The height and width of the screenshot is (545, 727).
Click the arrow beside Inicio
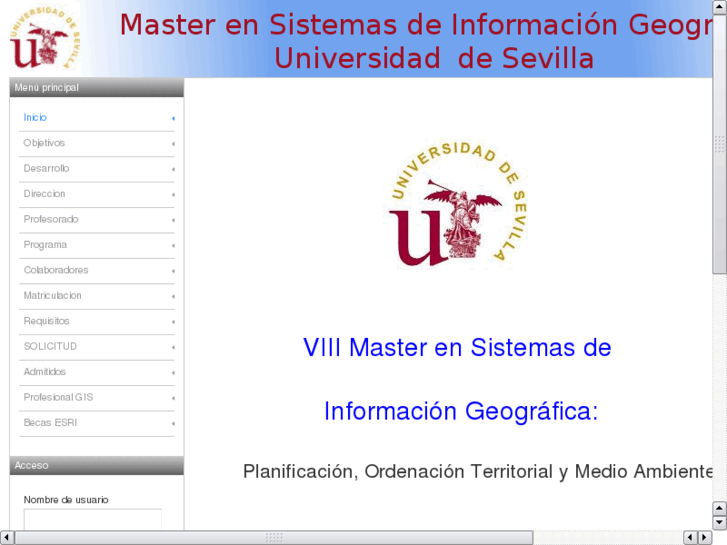click(173, 119)
